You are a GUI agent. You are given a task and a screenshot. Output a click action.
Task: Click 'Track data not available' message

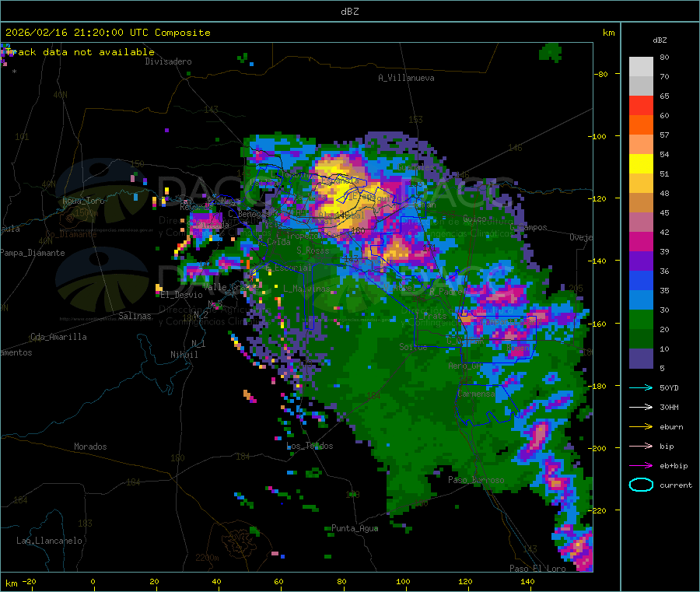click(80, 52)
